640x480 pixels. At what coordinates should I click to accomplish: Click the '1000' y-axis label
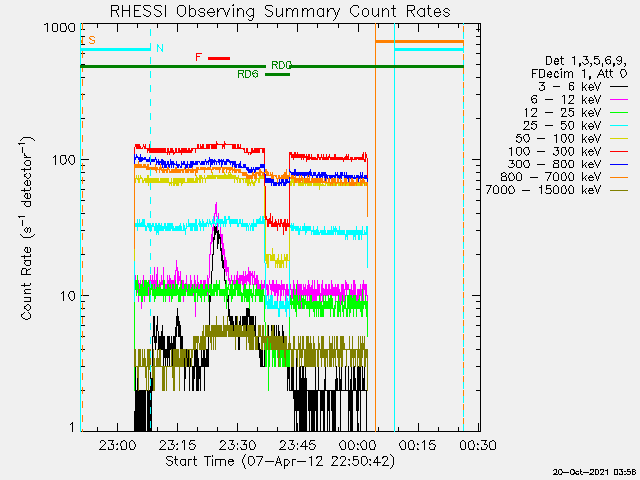coord(60,27)
